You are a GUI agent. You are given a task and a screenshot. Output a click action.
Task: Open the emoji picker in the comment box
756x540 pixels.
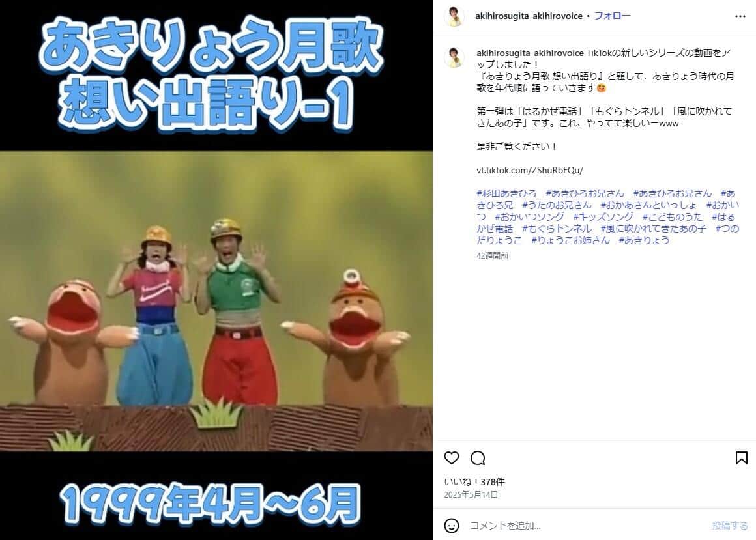coord(451,526)
